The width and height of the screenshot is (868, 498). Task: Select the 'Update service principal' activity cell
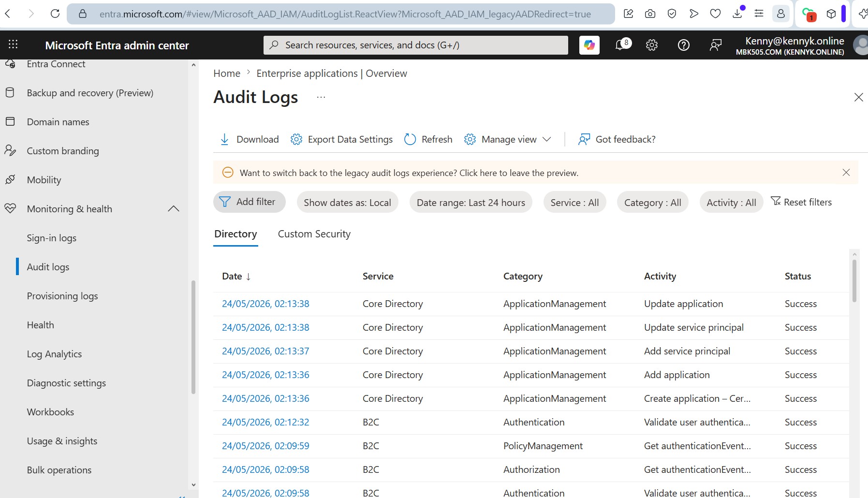click(x=693, y=327)
